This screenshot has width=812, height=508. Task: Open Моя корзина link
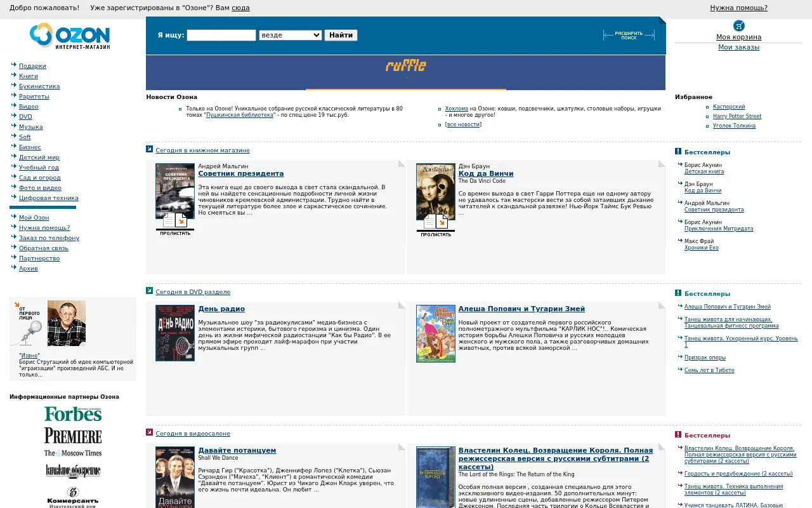(739, 37)
